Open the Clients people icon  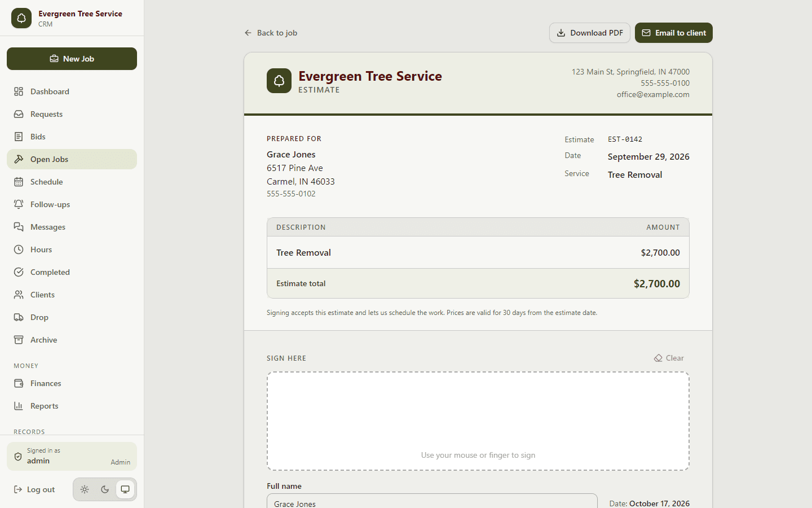[x=19, y=295]
